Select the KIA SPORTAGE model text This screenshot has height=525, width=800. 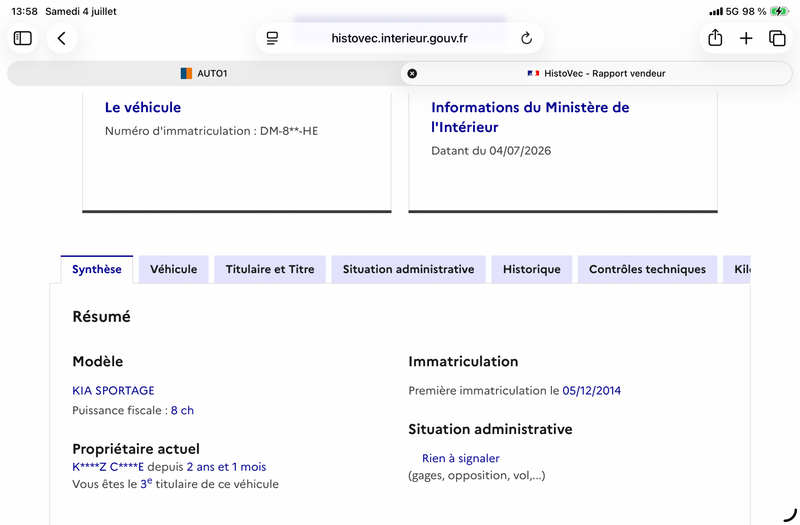113,391
